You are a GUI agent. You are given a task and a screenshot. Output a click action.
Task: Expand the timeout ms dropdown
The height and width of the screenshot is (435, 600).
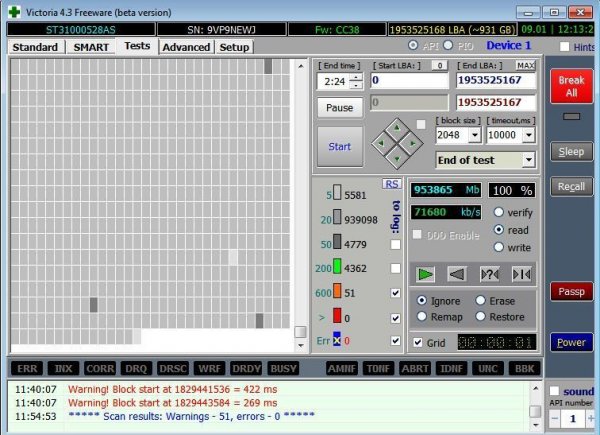(529, 135)
